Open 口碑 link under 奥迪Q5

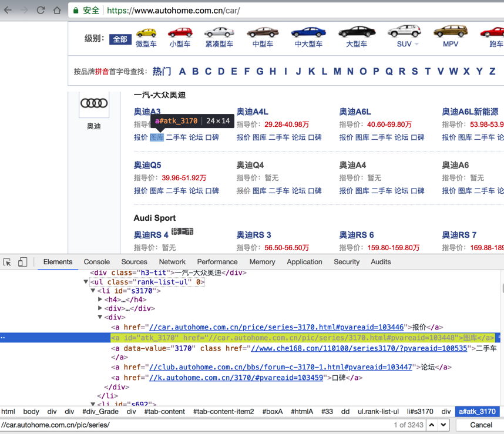pyautogui.click(x=212, y=191)
